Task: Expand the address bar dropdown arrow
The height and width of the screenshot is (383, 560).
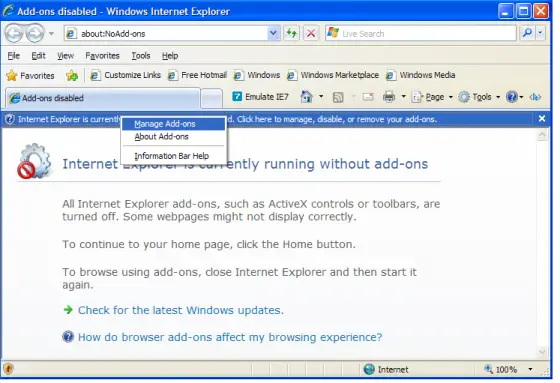Action: point(273,34)
